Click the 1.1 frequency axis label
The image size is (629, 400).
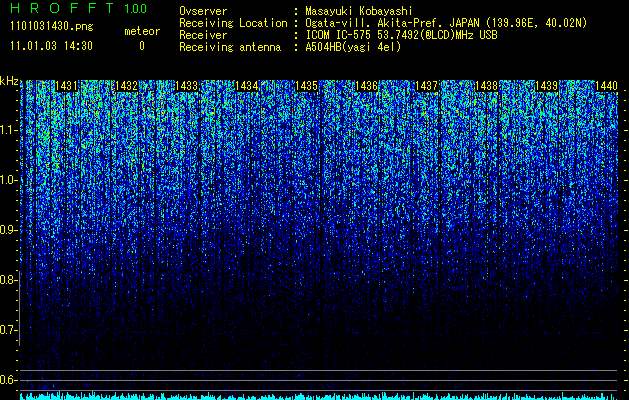9,130
